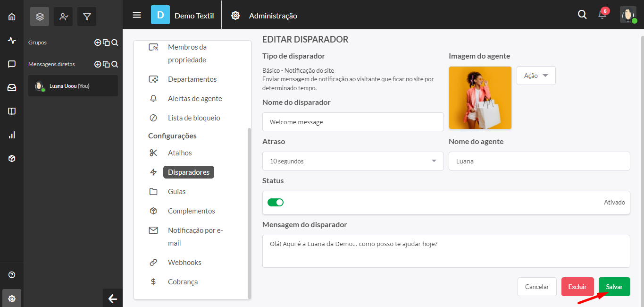Open Webhooks settings
The image size is (644, 307).
click(x=184, y=262)
